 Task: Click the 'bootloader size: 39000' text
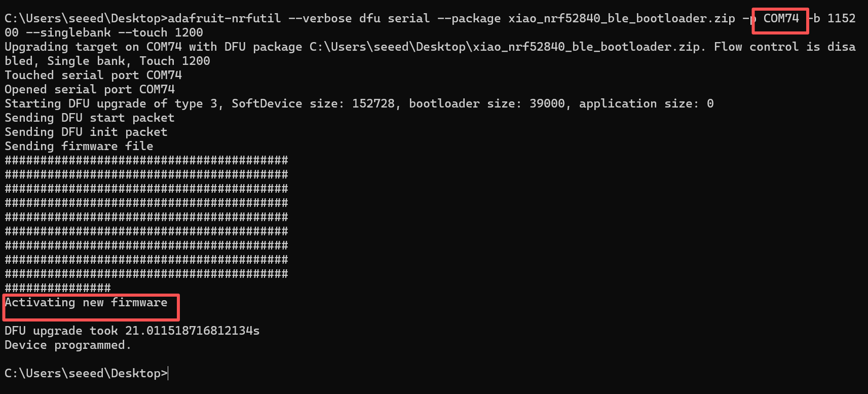(x=486, y=104)
